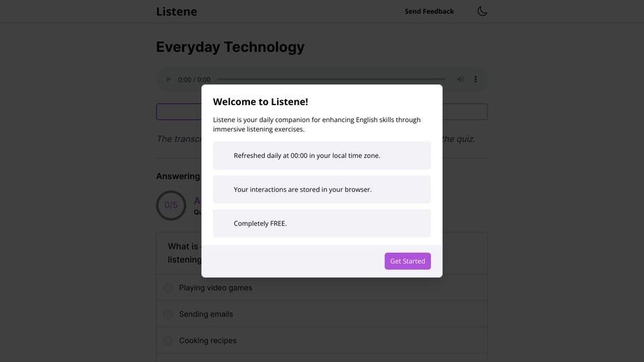Click the 0/5 quiz progress circle
The height and width of the screenshot is (362, 644).
[x=171, y=205]
